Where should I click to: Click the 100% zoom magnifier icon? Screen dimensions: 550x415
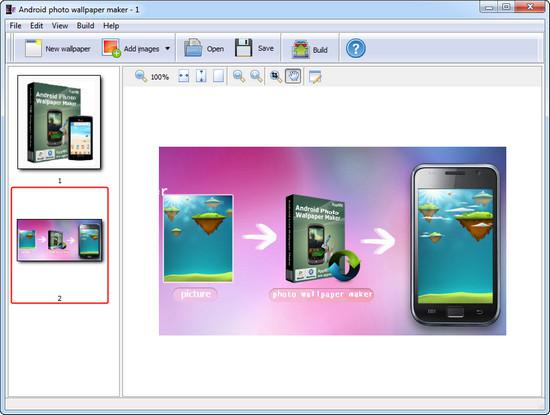141,76
